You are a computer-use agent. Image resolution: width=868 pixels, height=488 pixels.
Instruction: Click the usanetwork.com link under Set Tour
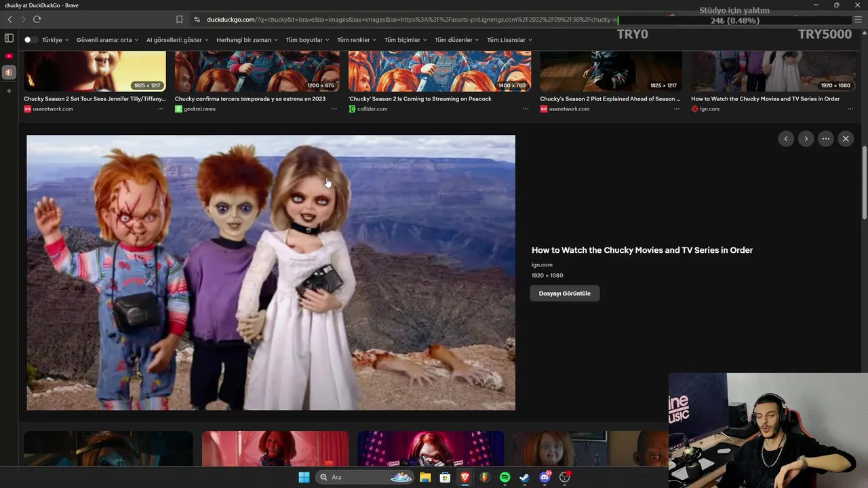pos(53,109)
